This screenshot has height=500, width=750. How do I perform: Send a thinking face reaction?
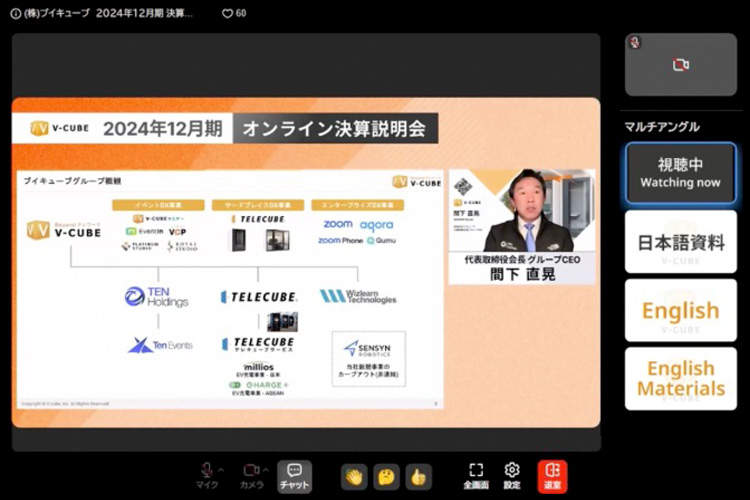pyautogui.click(x=386, y=477)
